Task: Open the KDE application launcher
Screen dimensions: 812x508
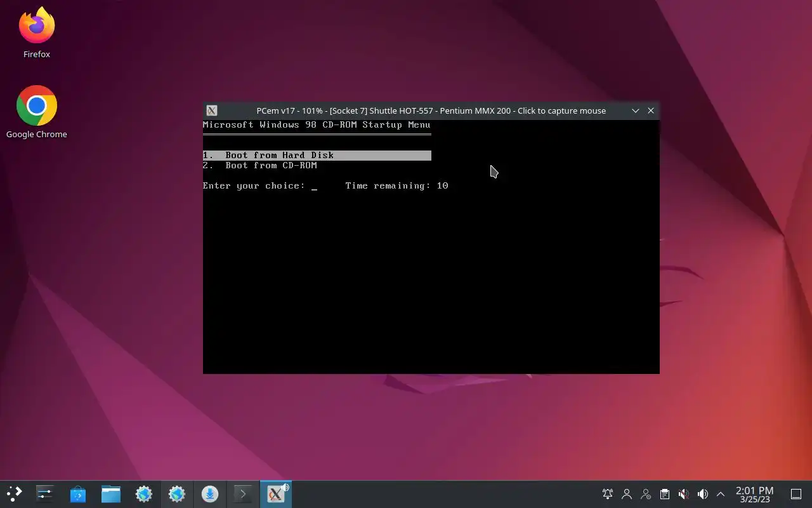Action: (14, 494)
